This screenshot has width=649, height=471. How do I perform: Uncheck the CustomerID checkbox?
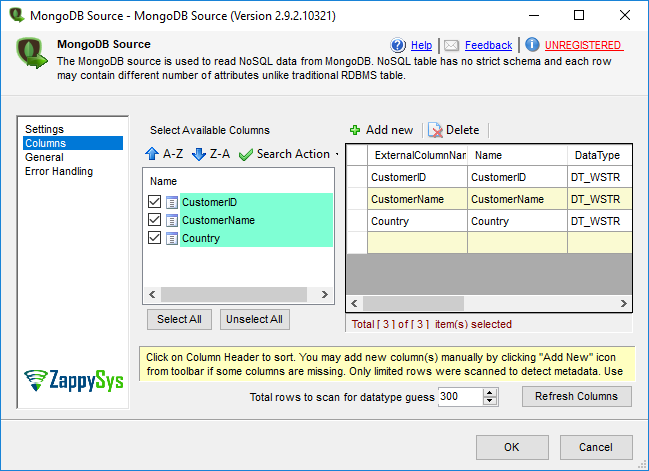tap(154, 202)
